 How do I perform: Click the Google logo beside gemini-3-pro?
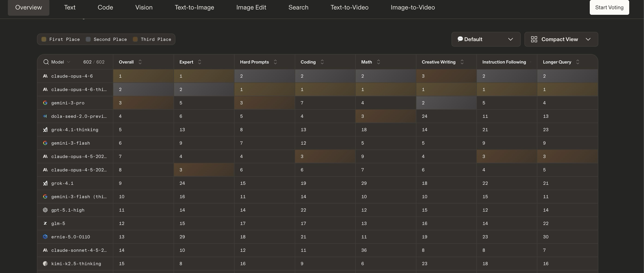45,103
